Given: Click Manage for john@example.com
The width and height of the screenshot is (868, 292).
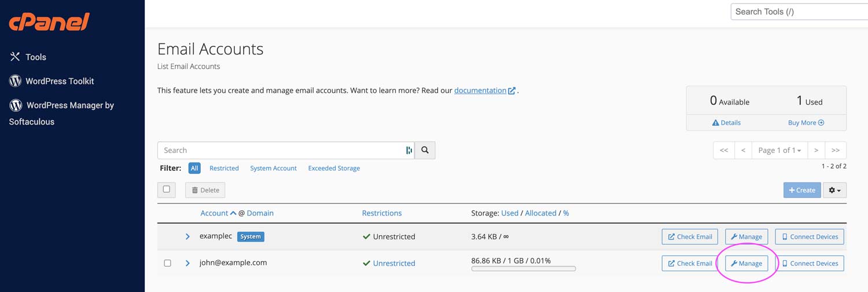Looking at the screenshot, I should [x=746, y=263].
